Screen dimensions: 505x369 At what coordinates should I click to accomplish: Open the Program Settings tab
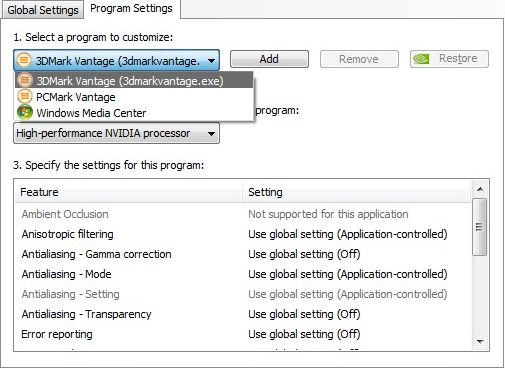(x=131, y=9)
